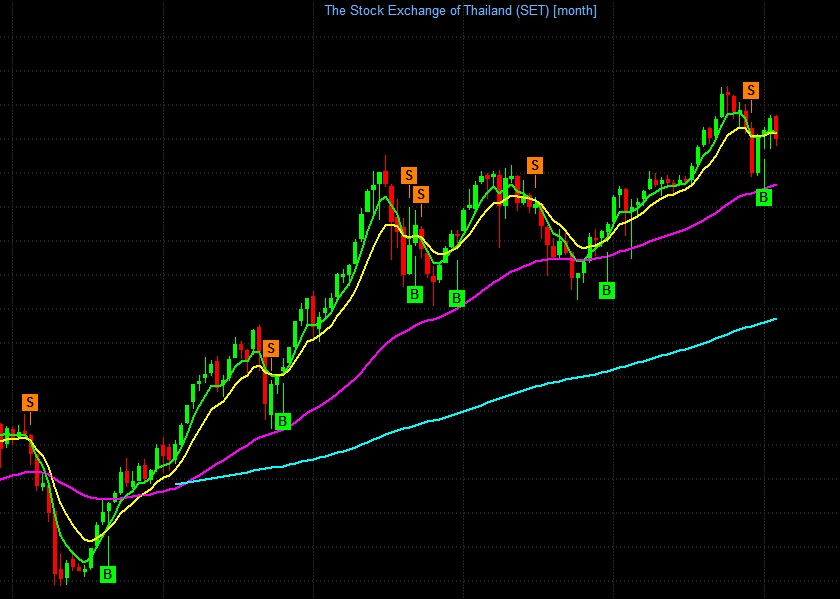
Task: Select the leftmost orange S sell marker
Action: click(30, 402)
